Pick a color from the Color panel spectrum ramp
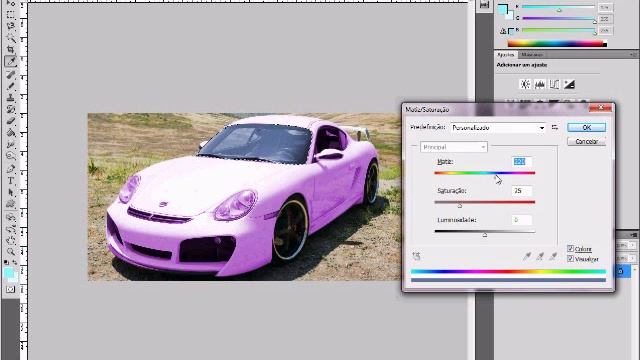Viewport: 640px width, 360px height. pyautogui.click(x=557, y=43)
